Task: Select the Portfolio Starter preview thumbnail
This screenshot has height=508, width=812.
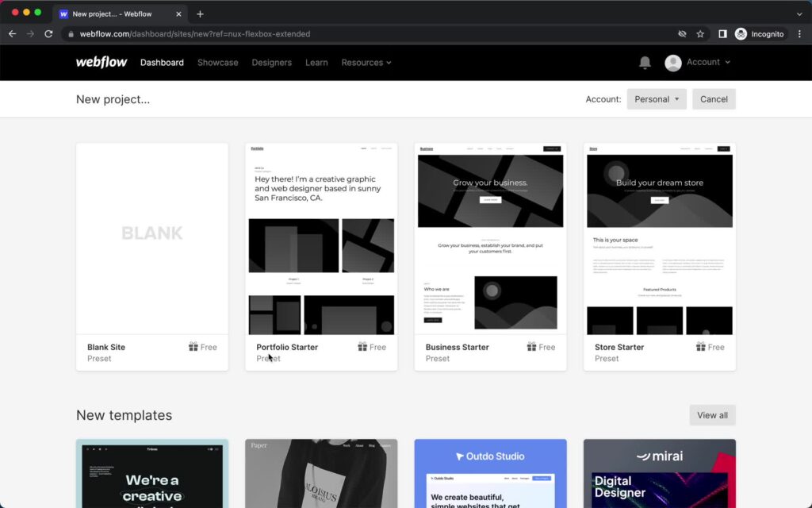Action: pyautogui.click(x=321, y=238)
